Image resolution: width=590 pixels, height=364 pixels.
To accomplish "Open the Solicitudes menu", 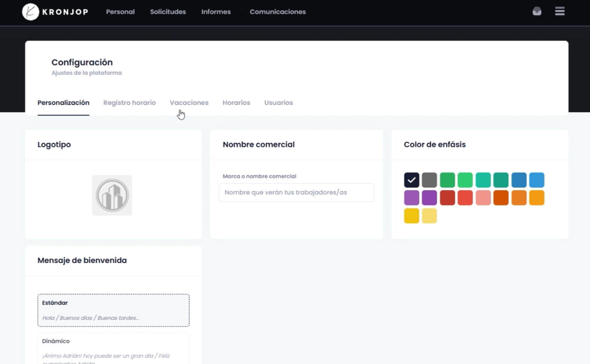I will [x=168, y=12].
